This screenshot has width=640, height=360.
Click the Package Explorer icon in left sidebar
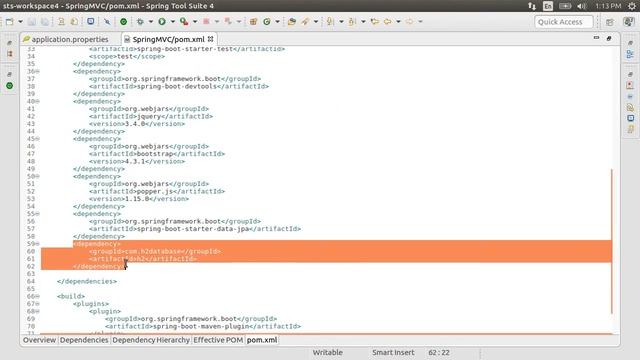pyautogui.click(x=10, y=54)
